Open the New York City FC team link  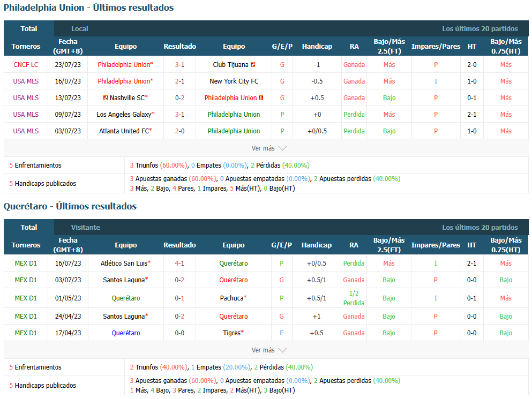click(x=234, y=81)
